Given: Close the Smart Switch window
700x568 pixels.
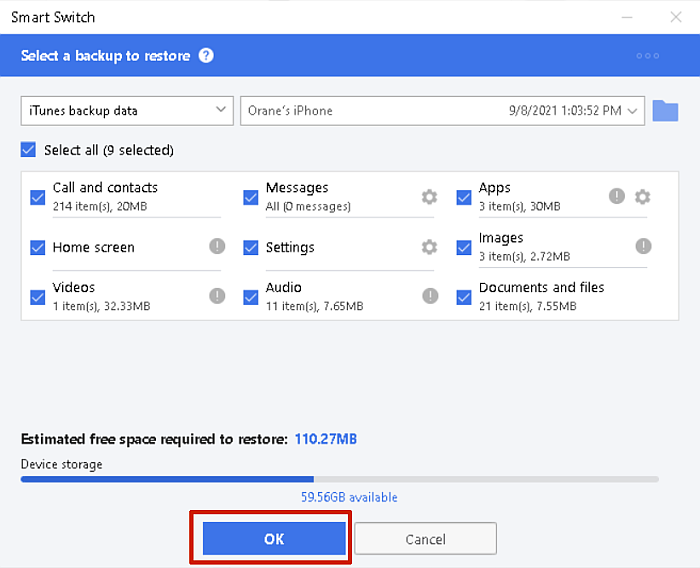Looking at the screenshot, I should click(676, 17).
